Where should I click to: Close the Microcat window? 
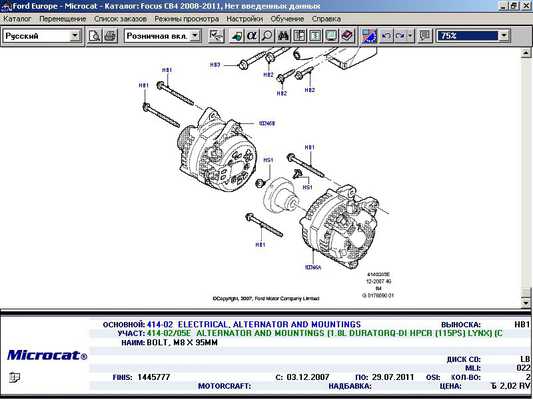click(x=526, y=6)
